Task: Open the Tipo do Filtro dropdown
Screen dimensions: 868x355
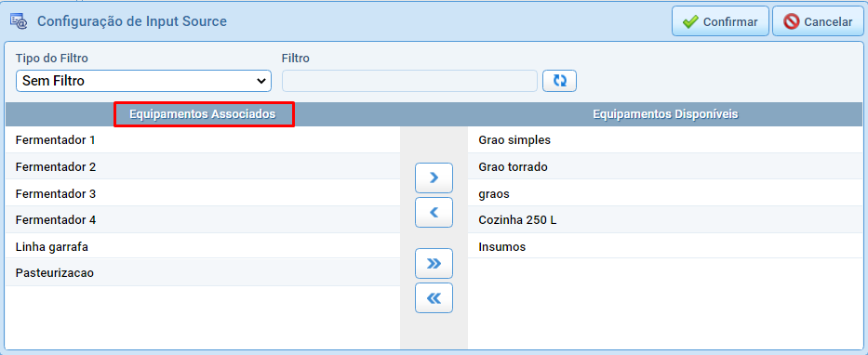Action: 143,81
